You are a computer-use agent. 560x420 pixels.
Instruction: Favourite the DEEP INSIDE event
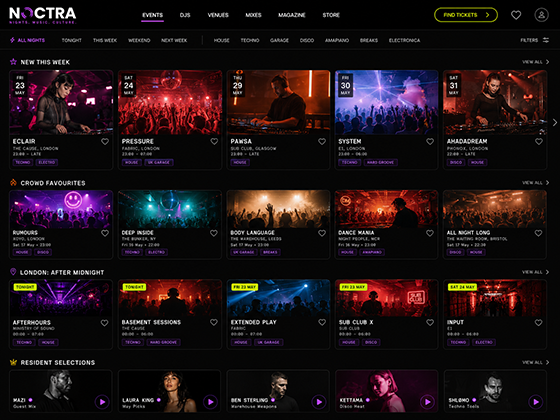(x=214, y=233)
